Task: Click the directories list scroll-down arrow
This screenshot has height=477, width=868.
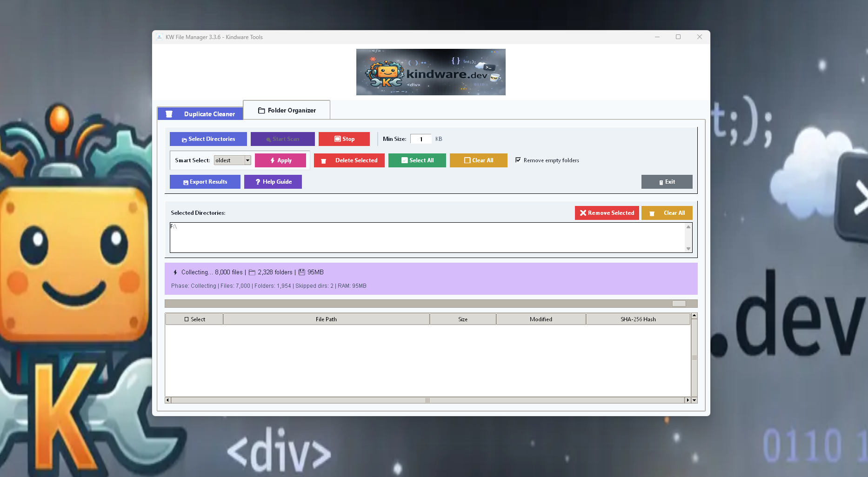Action: point(688,249)
